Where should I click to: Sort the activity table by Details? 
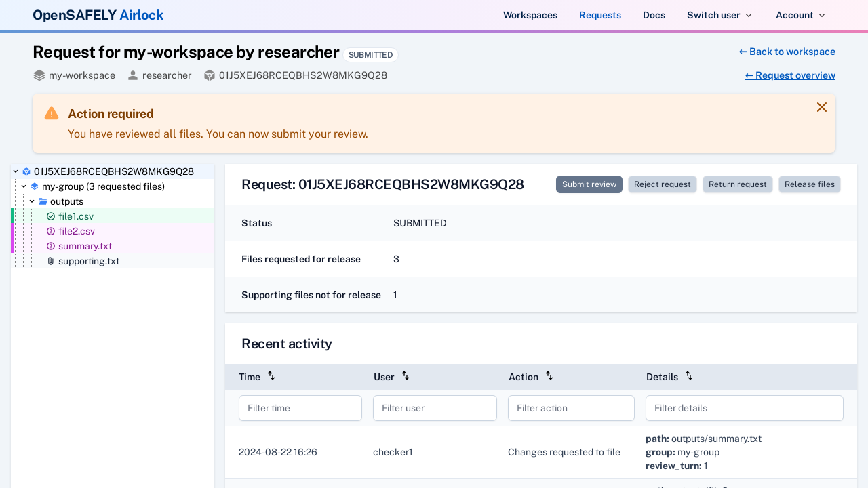tap(689, 375)
